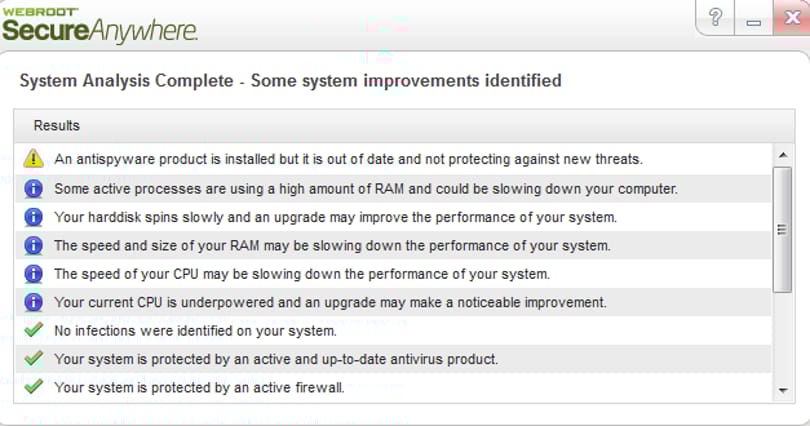This screenshot has width=810, height=426.
Task: Select the underpowered CPU upgrade result row
Action: click(x=394, y=302)
